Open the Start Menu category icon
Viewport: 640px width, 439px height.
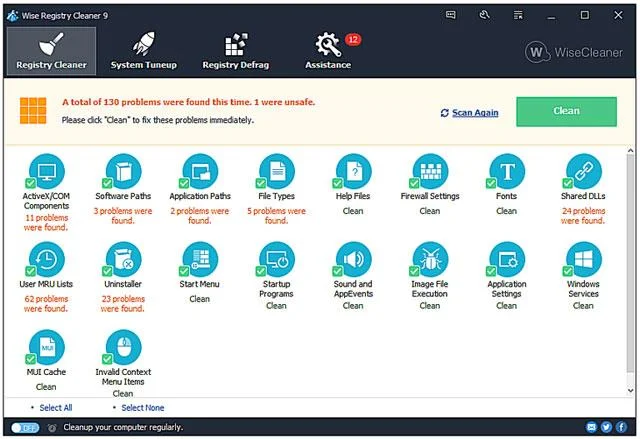200,259
